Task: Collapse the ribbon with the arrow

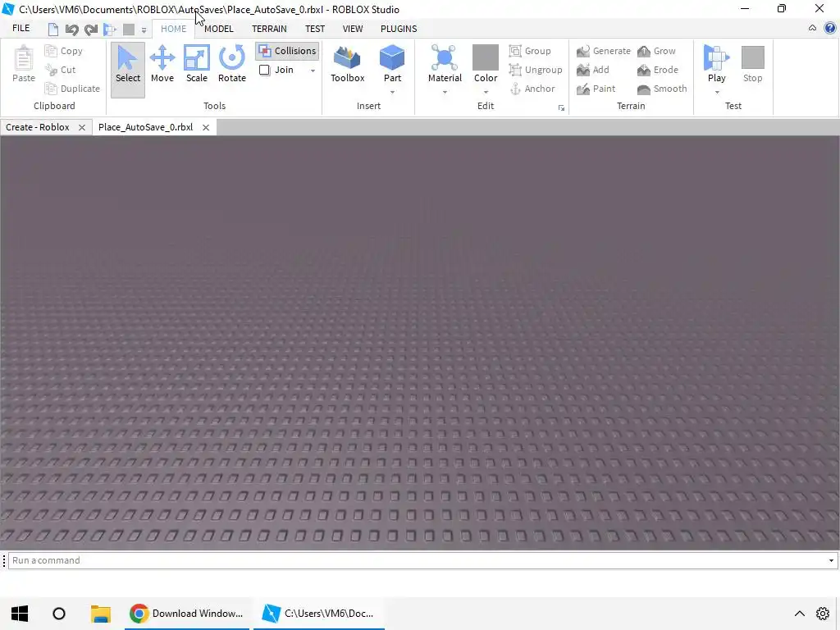Action: pos(812,28)
